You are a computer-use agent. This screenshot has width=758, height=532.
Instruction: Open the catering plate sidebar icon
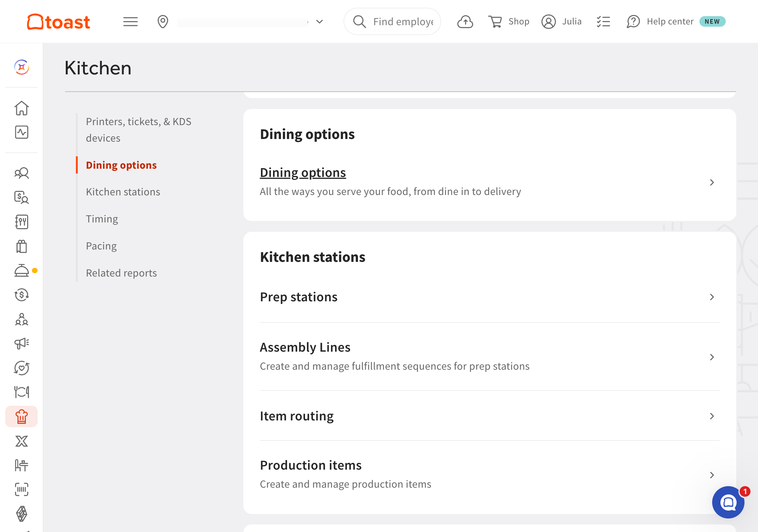click(22, 392)
